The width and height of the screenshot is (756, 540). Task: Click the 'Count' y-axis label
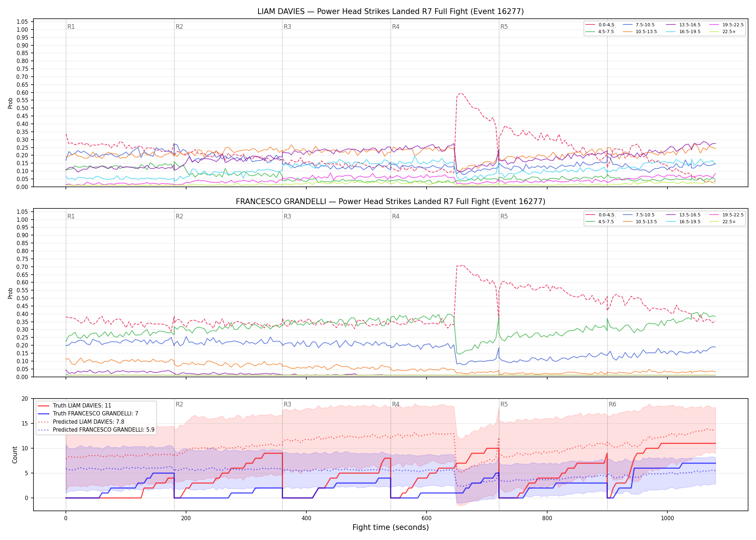[15, 455]
